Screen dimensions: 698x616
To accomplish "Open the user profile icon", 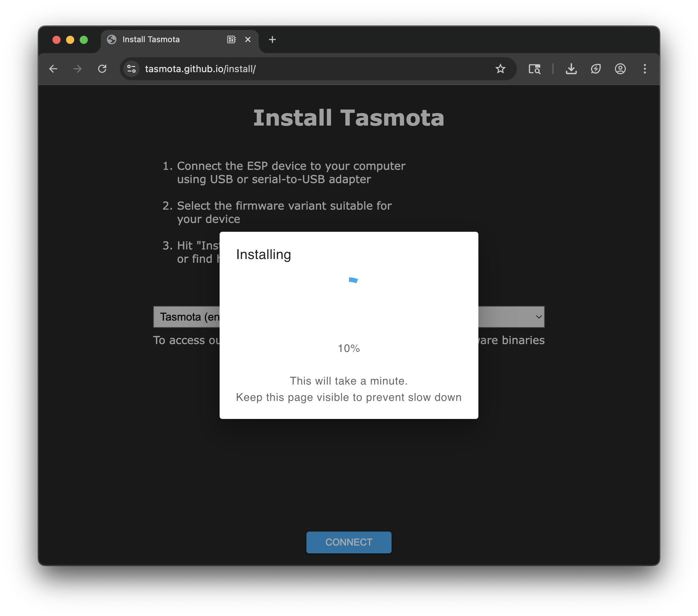I will point(620,69).
